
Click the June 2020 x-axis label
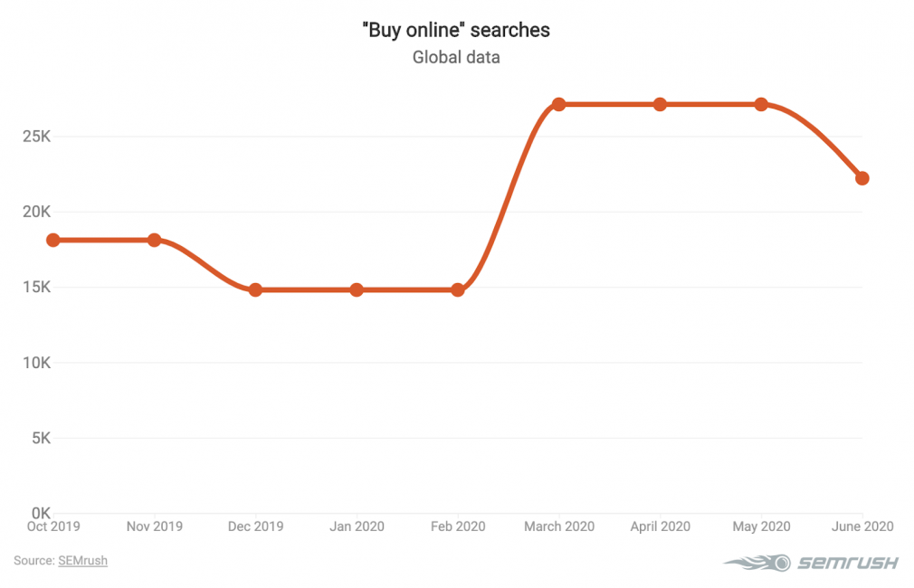click(x=862, y=526)
